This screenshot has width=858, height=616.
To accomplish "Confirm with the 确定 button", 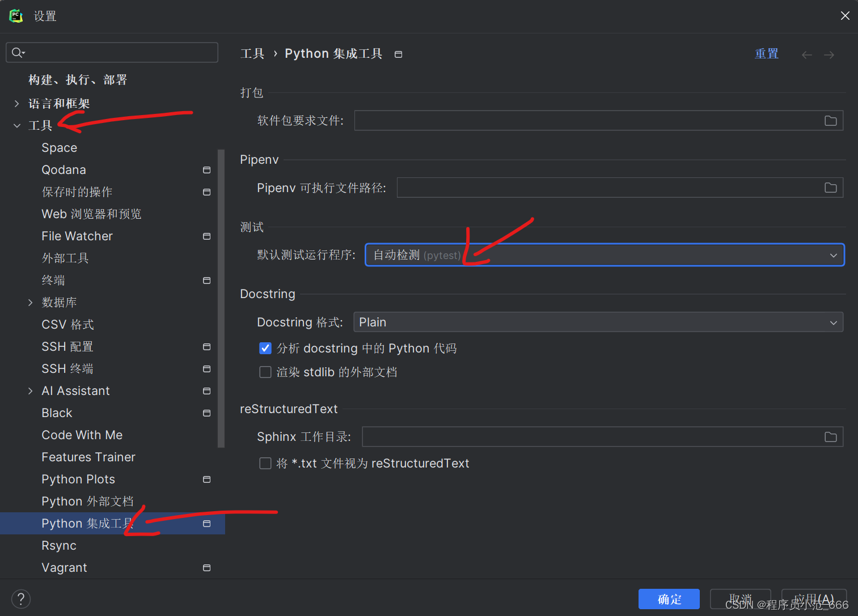I will tap(669, 599).
